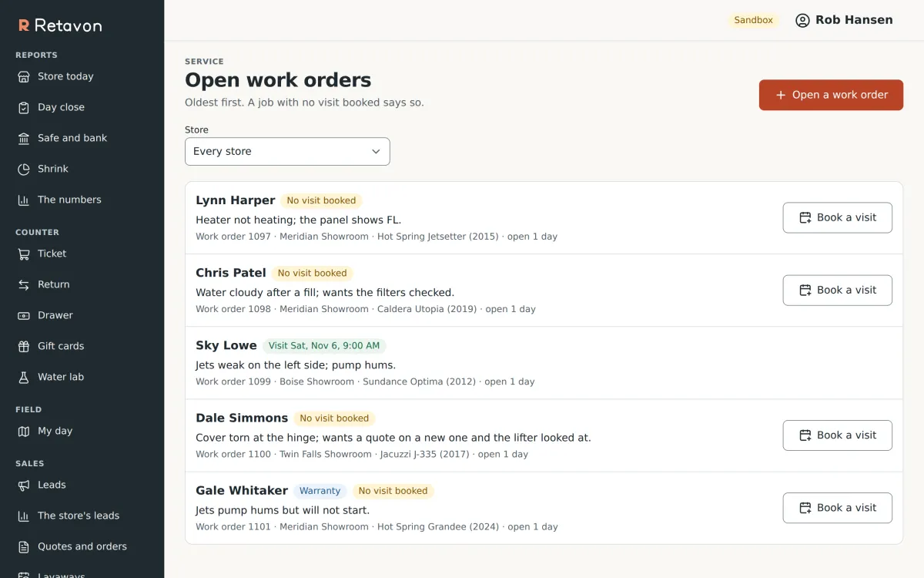Click Work order 1101 details line

(x=377, y=527)
